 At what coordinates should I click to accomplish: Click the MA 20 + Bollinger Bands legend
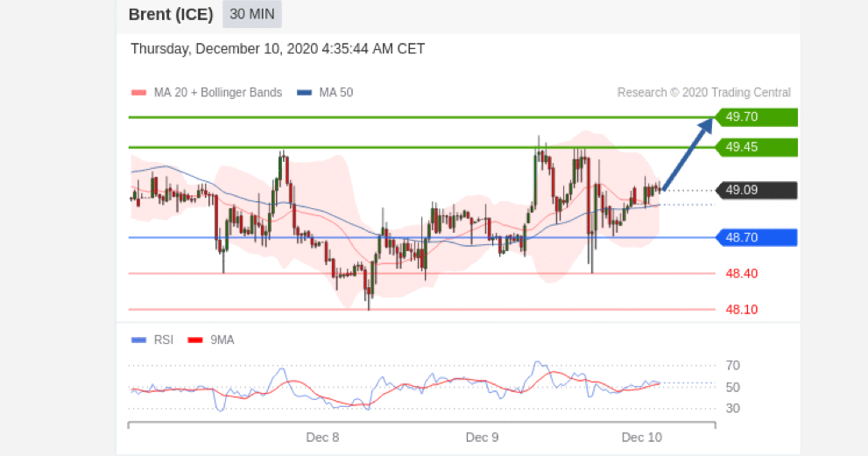tap(217, 93)
